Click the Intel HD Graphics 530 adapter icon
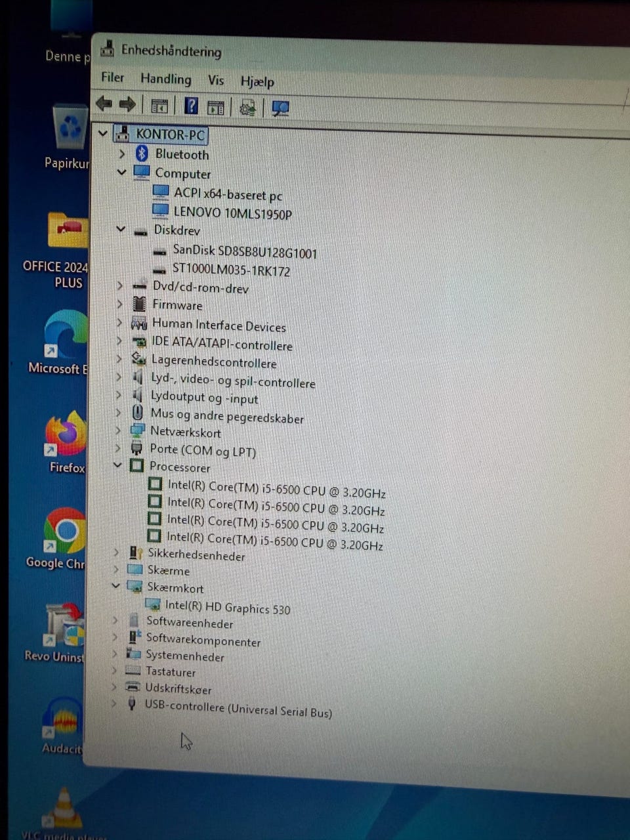The image size is (630, 840). (x=152, y=604)
